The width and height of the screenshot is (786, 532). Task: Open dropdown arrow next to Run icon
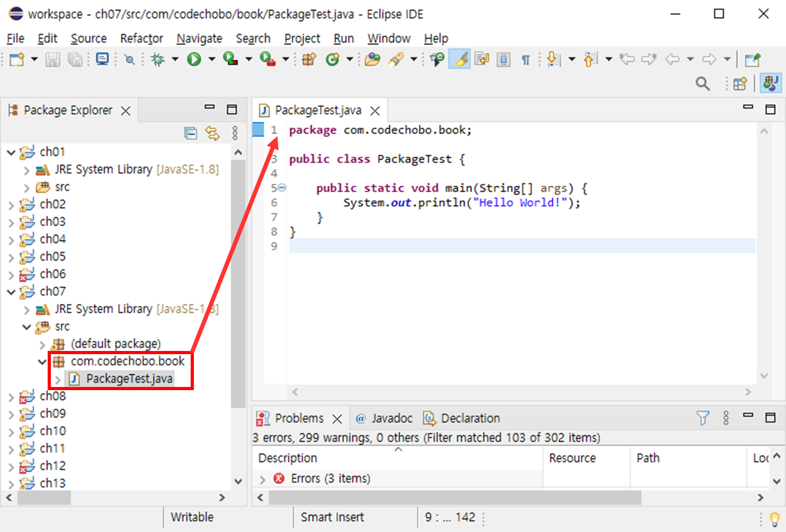pos(211,59)
